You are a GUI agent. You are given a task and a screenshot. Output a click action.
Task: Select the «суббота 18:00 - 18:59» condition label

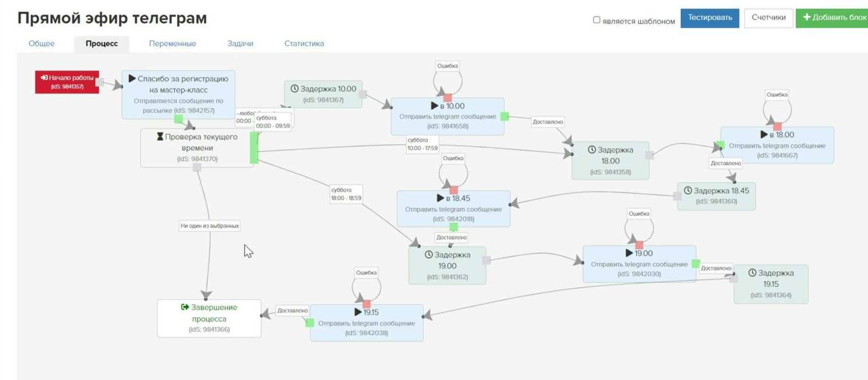tap(346, 194)
